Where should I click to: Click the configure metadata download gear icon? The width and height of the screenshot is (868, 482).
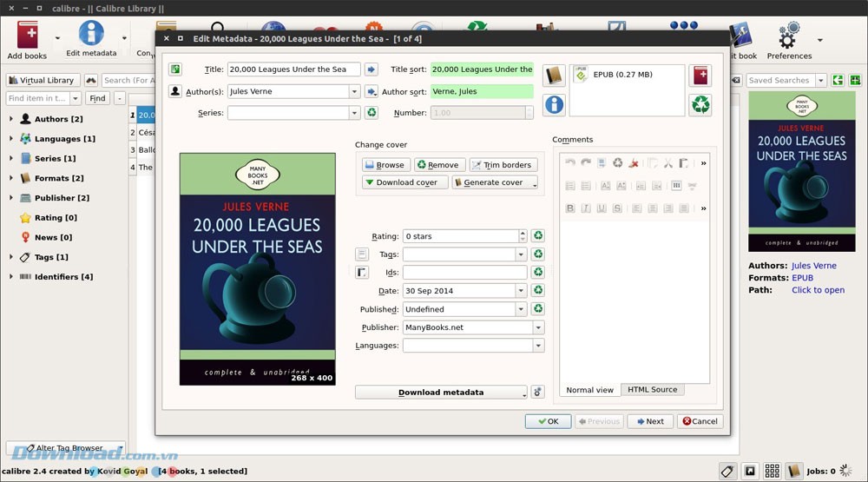[x=537, y=392]
